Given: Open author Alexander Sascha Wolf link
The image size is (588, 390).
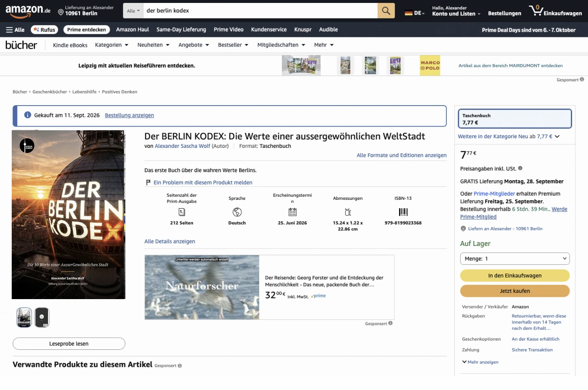Looking at the screenshot, I should [183, 146].
